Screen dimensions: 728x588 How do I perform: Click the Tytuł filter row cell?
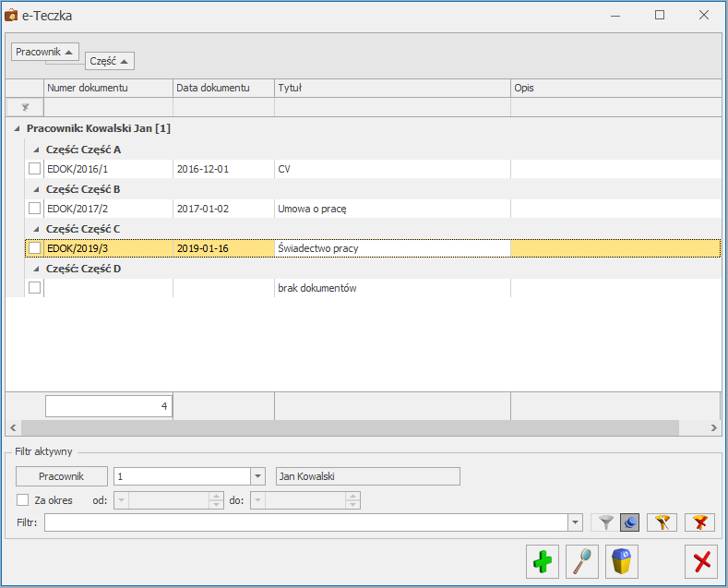[x=392, y=108]
